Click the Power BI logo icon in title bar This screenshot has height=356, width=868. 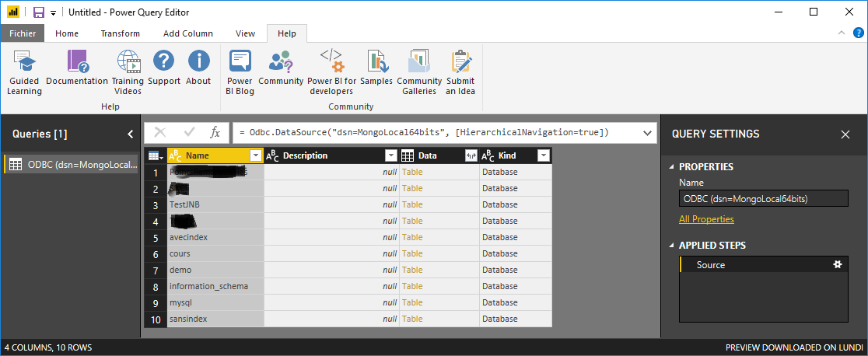click(x=13, y=12)
